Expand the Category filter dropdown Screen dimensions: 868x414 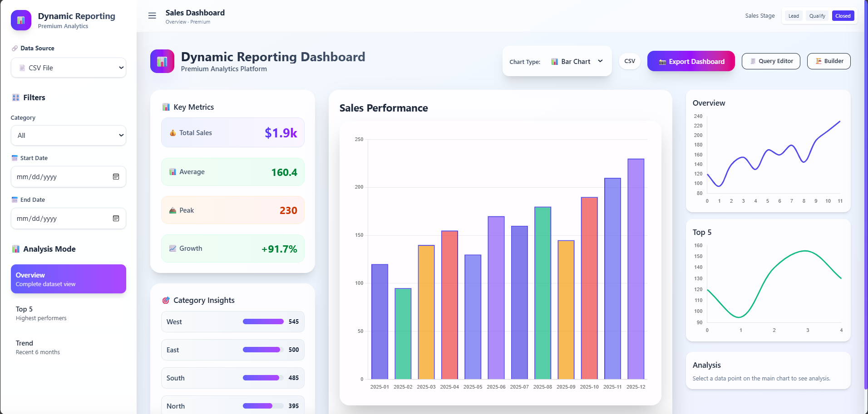(x=69, y=136)
